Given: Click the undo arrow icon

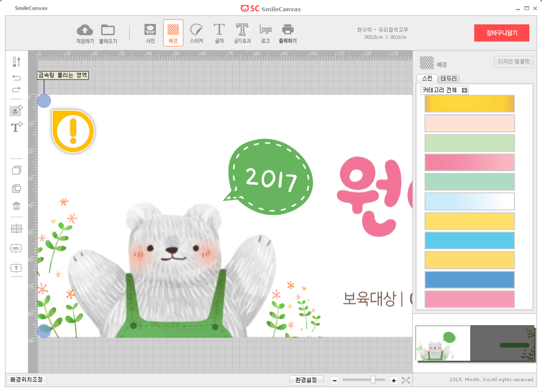Looking at the screenshot, I should pos(16,78).
